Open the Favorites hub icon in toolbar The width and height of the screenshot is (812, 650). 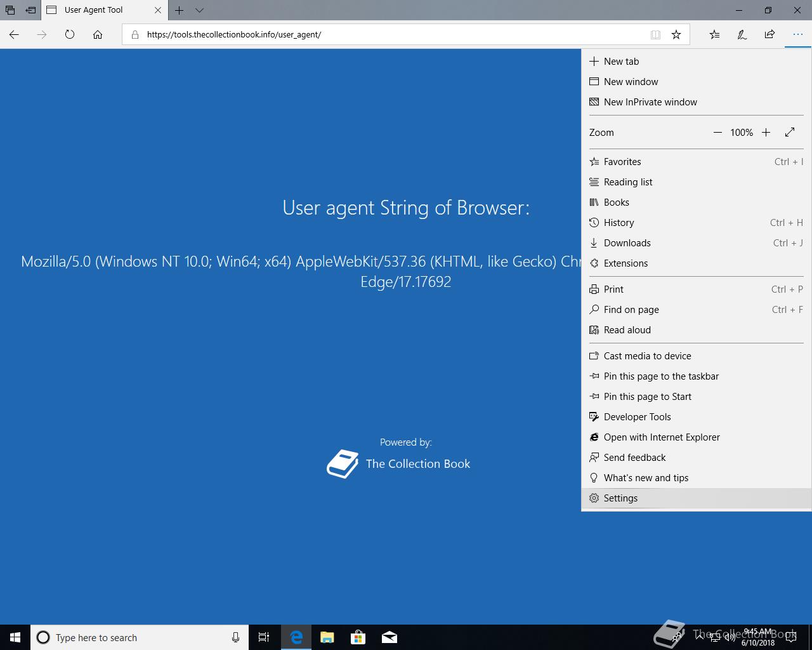714,35
